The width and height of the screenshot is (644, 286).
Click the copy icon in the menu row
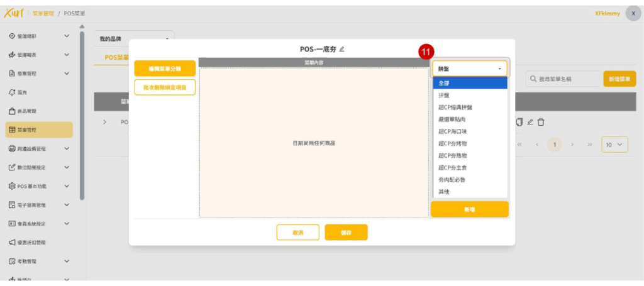(519, 122)
